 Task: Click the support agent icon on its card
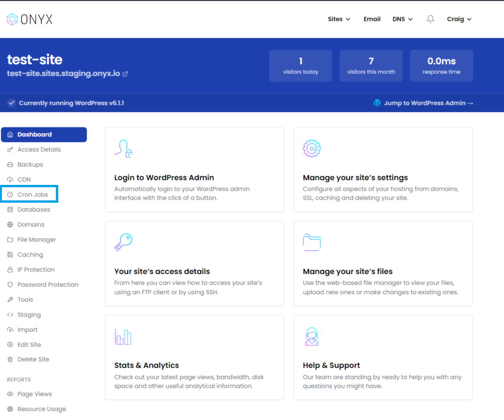312,336
